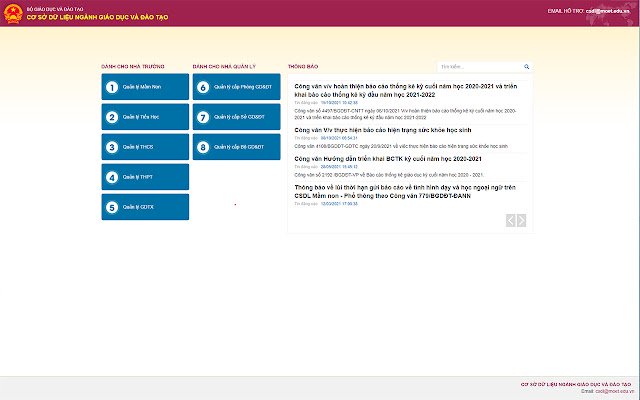Open Quản lý Tiểu Học (button 2)
The height and width of the screenshot is (400, 640).
145,117
